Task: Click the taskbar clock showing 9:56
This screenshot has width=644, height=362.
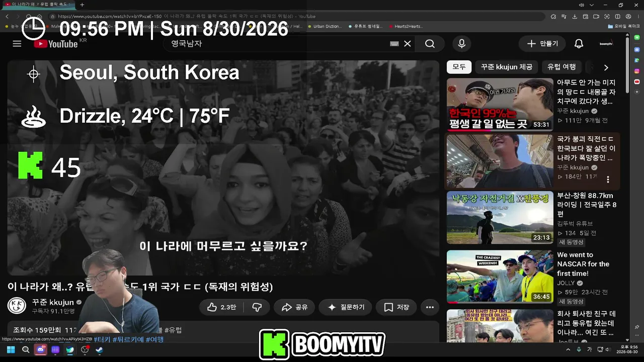Action: [x=627, y=350]
